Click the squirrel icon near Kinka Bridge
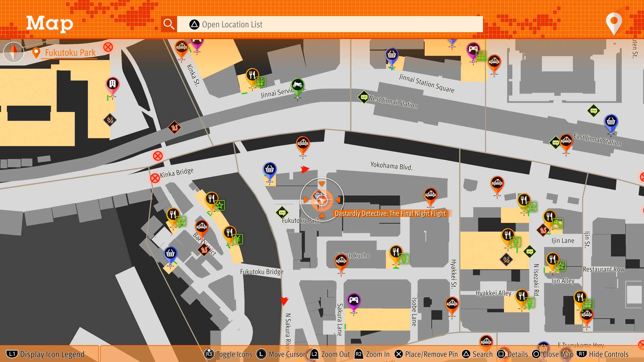Viewport: 644px width, 362px height. (174, 127)
